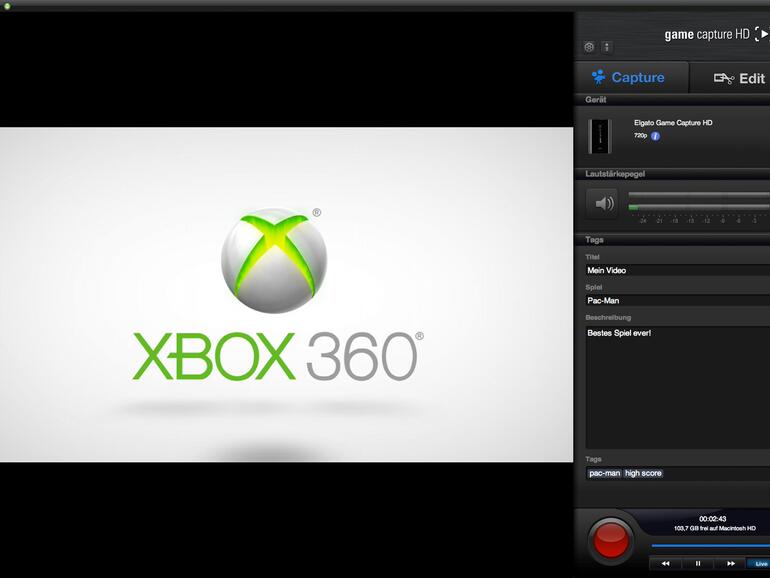
Task: Select the Elgato device thumbnail
Action: pyautogui.click(x=600, y=136)
